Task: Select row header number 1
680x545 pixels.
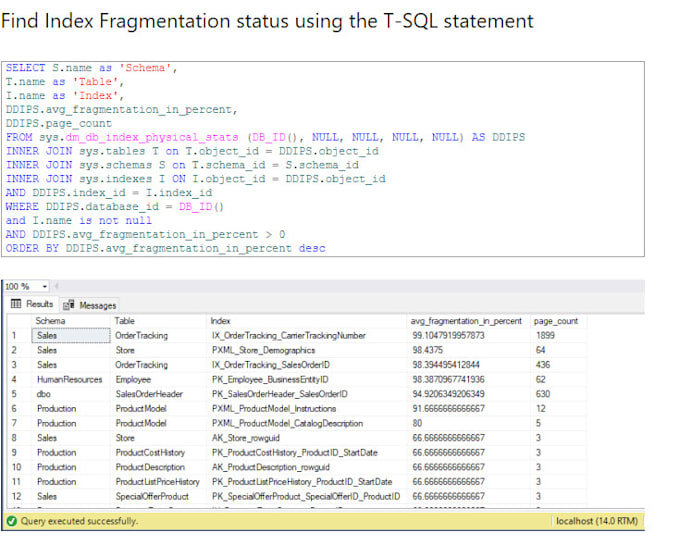Action: pos(14,336)
